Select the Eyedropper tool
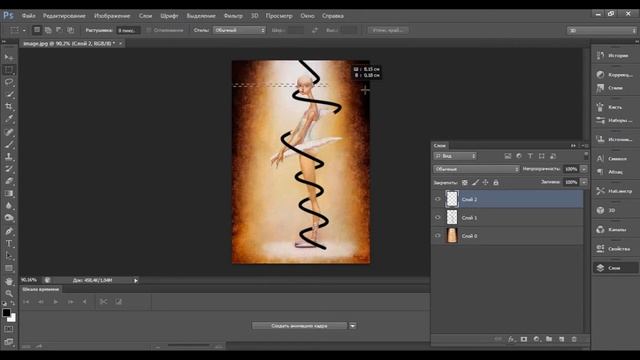640x360 pixels. point(9,119)
